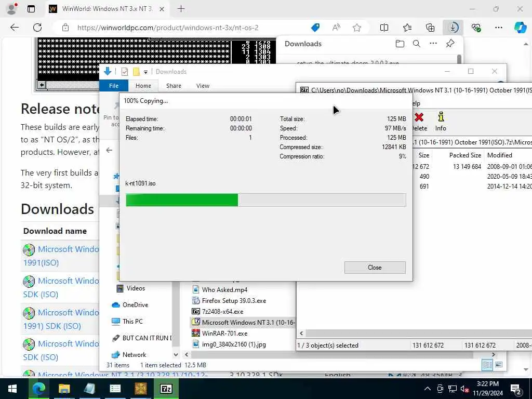Click the copy progress bar
Viewport: 532px width, 399px height.
(265, 200)
